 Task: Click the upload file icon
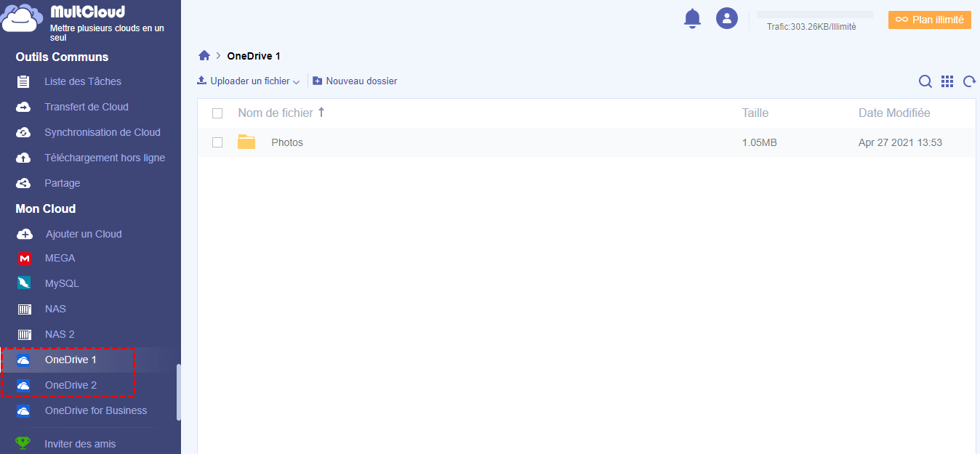[x=202, y=81]
